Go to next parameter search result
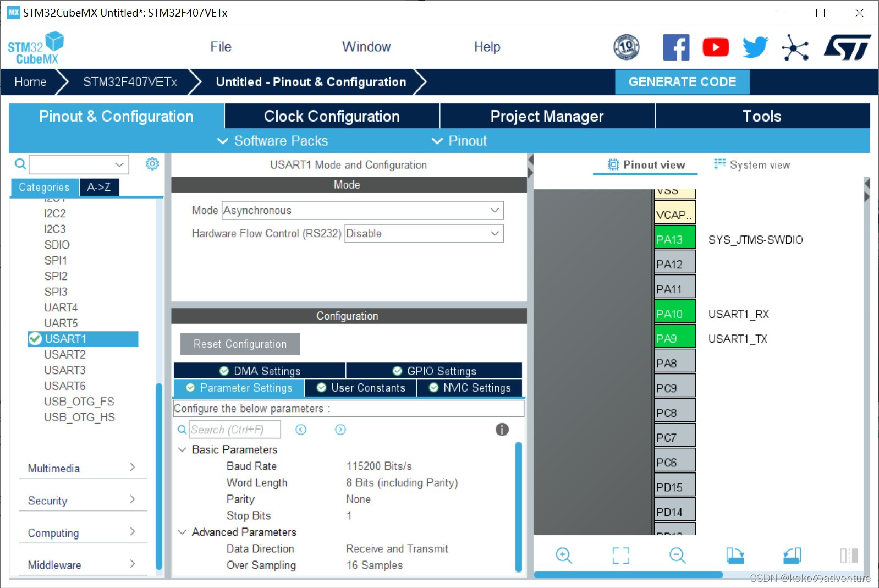 click(x=340, y=430)
